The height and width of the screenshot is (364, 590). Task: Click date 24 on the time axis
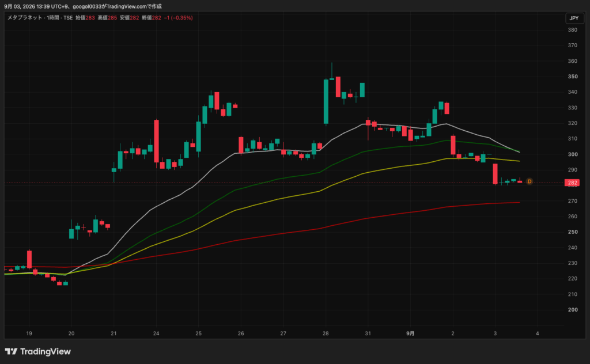pyautogui.click(x=156, y=333)
